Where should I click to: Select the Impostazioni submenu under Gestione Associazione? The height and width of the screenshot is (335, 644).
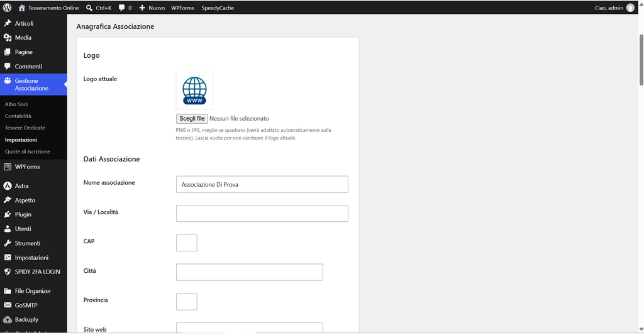(21, 140)
